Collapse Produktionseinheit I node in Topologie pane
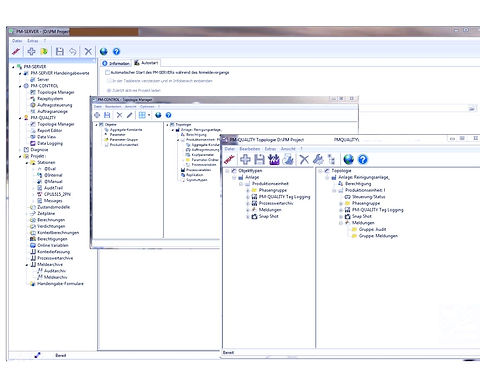Image resolution: width=480 pixels, height=380 pixels. click(x=334, y=190)
